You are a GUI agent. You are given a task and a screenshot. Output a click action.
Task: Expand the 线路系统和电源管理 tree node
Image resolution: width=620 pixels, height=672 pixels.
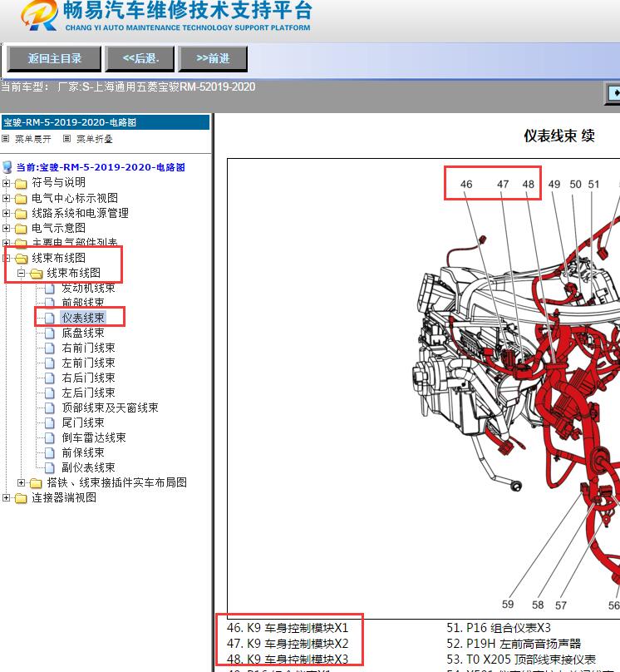tap(6, 213)
